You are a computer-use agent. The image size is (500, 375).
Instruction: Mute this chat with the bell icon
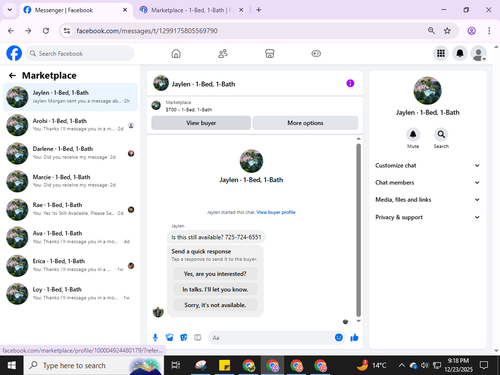(x=413, y=134)
